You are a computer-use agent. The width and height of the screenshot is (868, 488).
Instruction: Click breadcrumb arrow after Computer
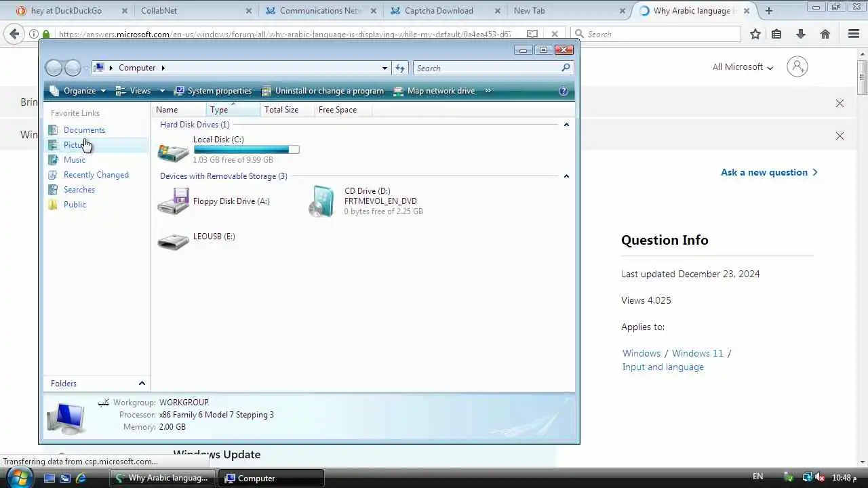163,68
